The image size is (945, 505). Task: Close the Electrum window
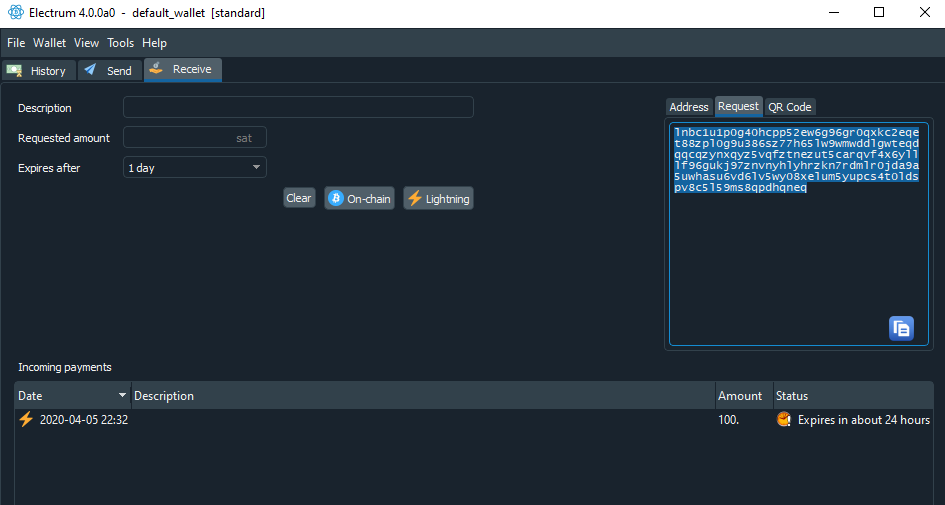click(925, 13)
